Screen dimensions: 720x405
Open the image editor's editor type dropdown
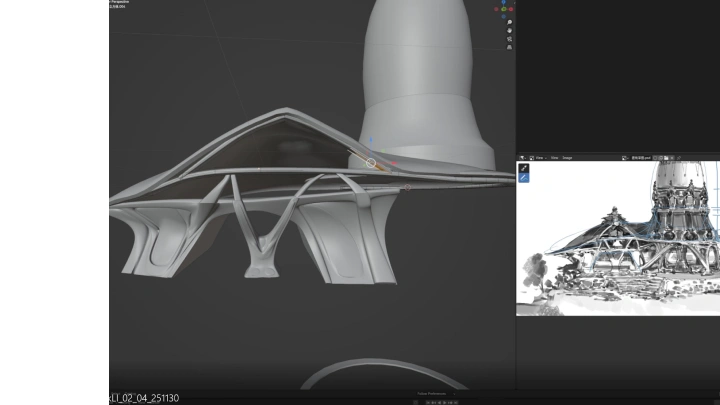tap(523, 158)
